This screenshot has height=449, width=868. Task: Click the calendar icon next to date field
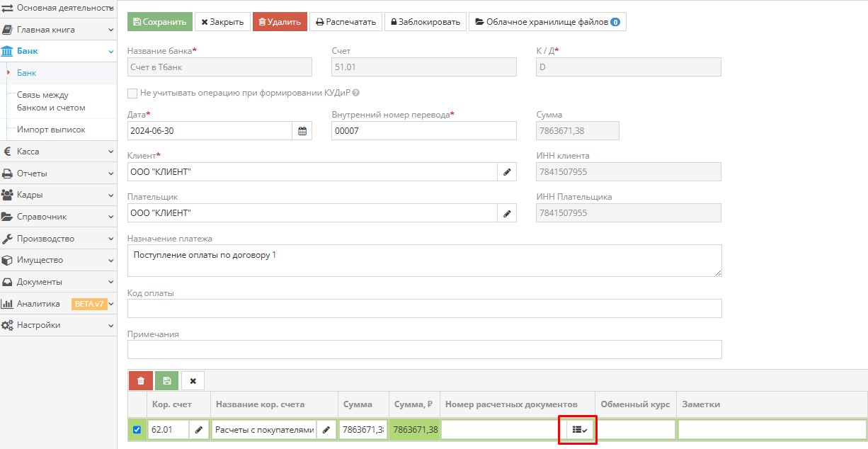302,131
